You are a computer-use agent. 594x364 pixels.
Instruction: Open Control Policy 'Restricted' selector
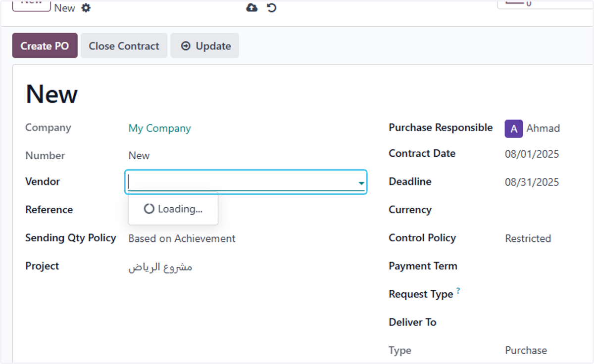click(528, 238)
